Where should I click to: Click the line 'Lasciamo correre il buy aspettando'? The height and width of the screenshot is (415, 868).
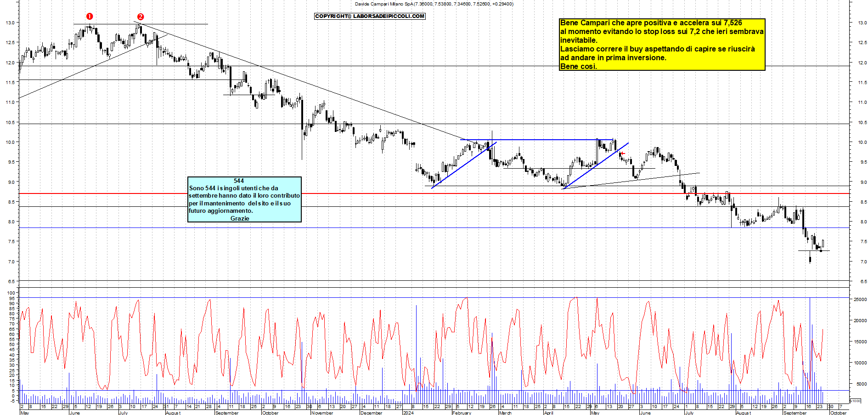tap(657, 49)
